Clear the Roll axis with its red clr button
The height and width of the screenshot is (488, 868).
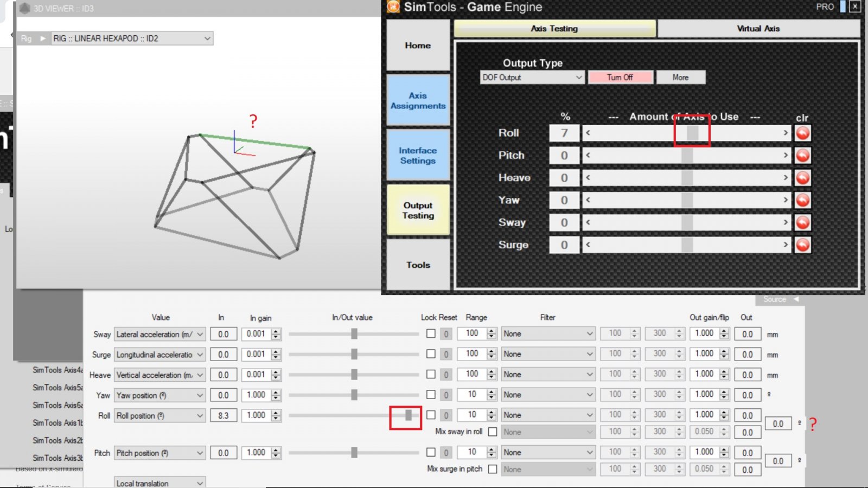802,133
